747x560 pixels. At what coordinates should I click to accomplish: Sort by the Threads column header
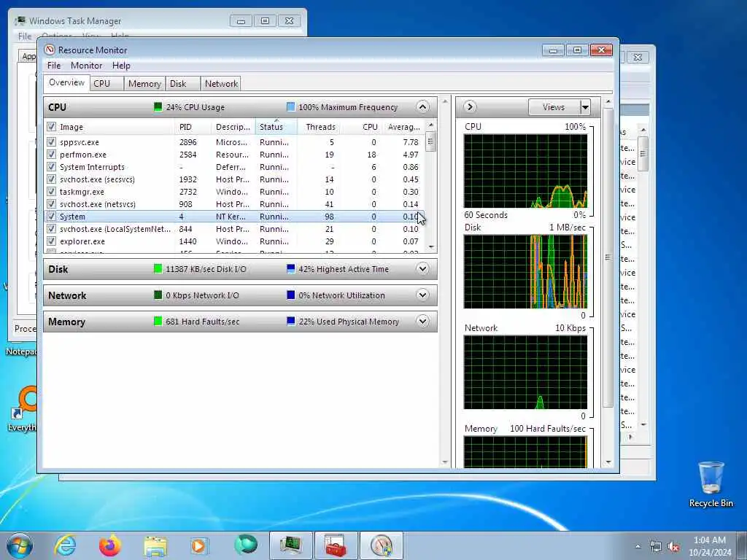tap(320, 127)
